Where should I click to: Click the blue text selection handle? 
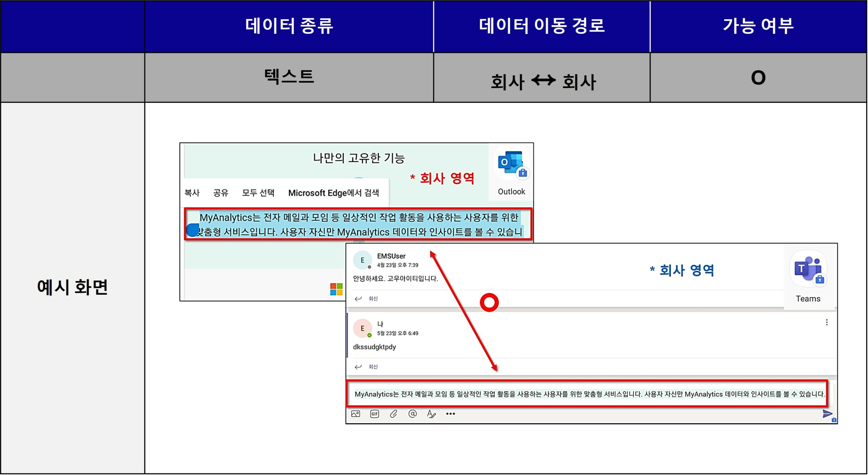tap(192, 231)
